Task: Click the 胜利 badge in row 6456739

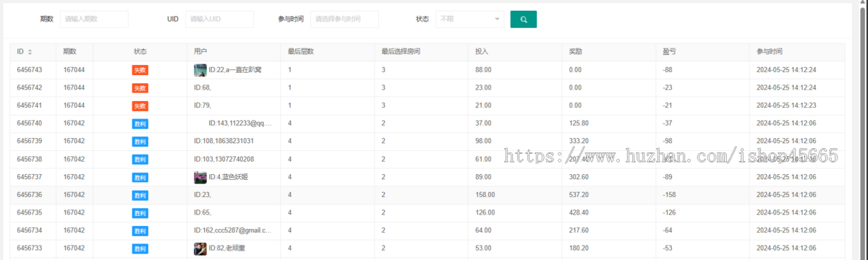Action: (140, 142)
